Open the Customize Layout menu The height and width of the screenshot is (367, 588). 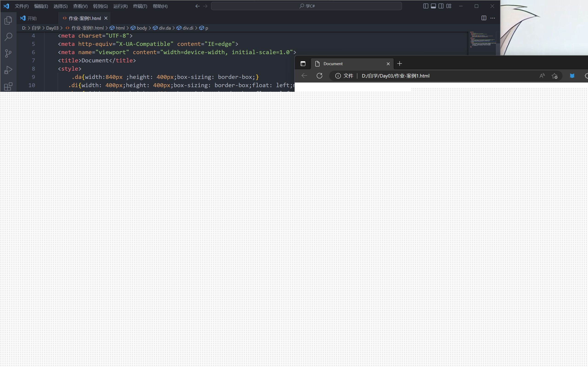click(x=449, y=6)
